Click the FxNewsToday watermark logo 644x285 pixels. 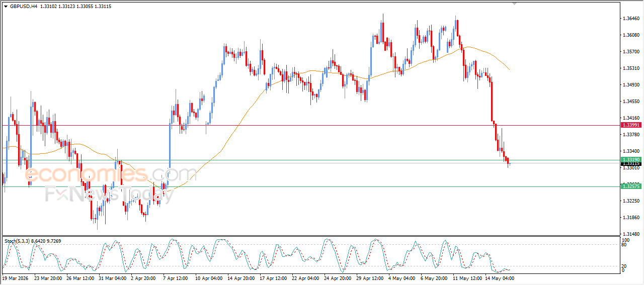click(x=109, y=194)
